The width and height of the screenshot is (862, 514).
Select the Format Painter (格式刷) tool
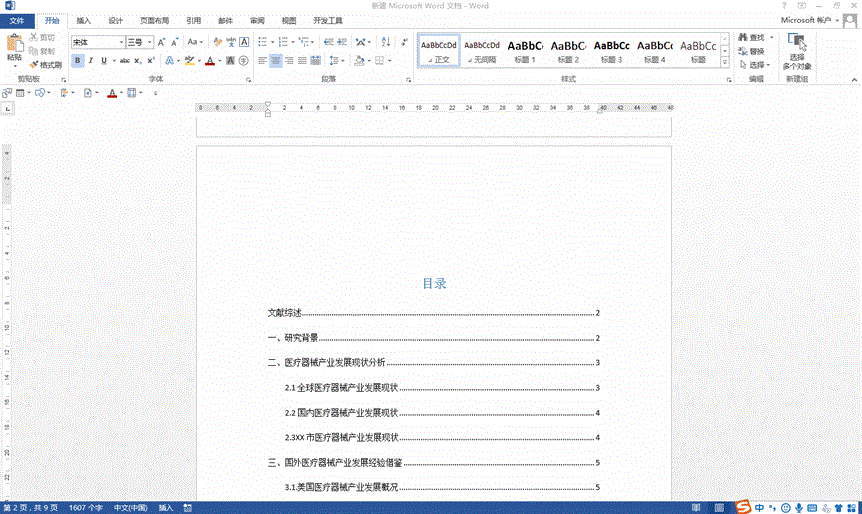46,64
